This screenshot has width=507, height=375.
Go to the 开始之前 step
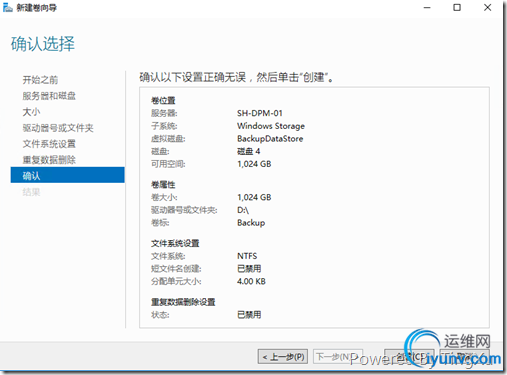[x=40, y=80]
